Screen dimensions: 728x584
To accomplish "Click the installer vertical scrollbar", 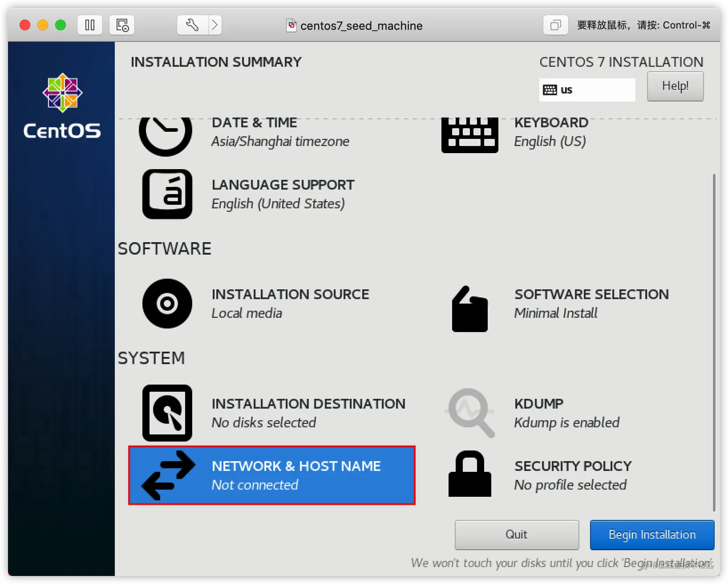I will (x=714, y=343).
